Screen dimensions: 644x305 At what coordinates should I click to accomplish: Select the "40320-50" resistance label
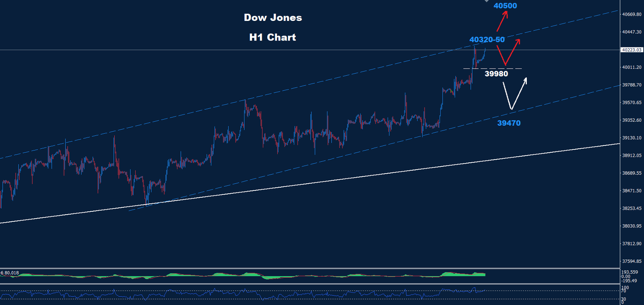487,39
